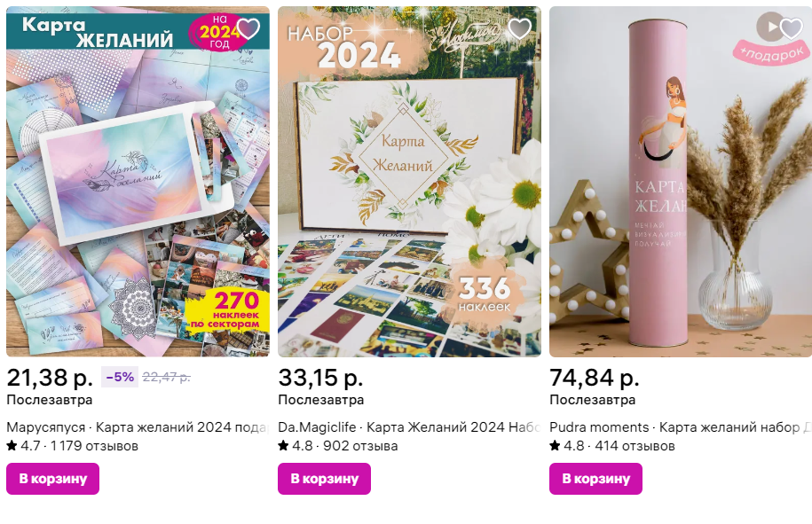View the 1 179 отзывов reviews
This screenshot has height=524, width=812.
[x=94, y=445]
